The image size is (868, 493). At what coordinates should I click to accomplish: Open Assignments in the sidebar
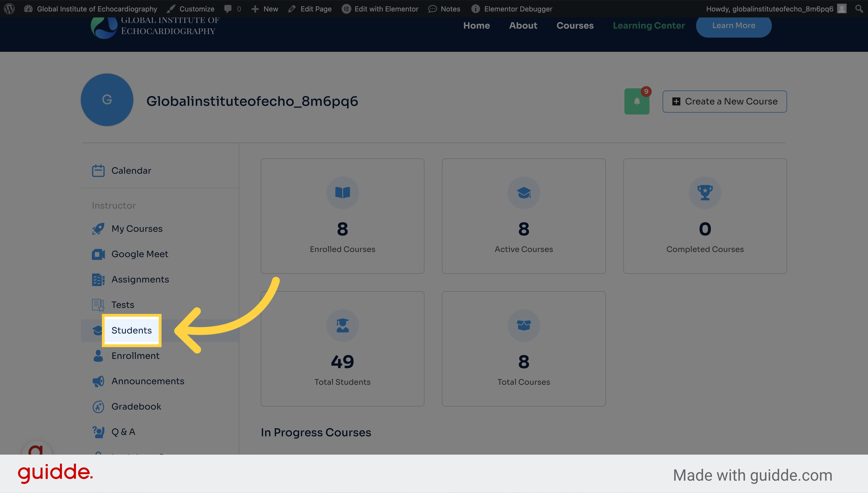(140, 280)
